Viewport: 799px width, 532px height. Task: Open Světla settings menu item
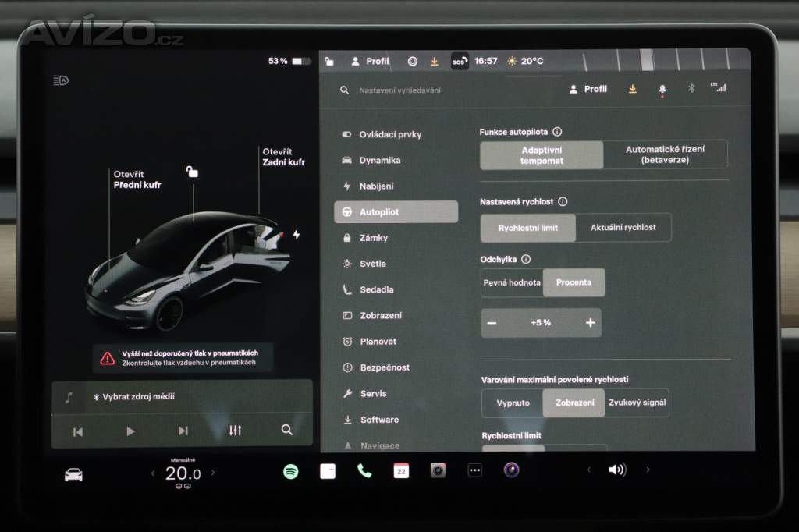[373, 264]
